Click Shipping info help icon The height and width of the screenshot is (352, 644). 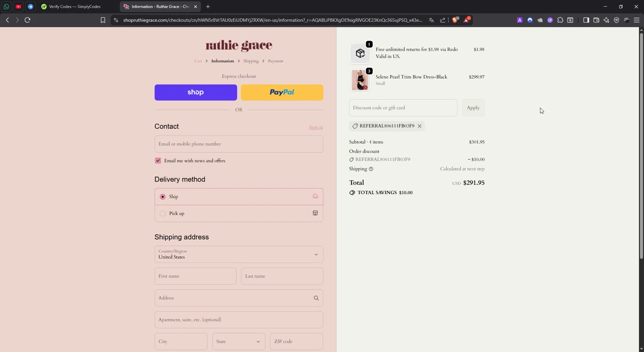point(371,169)
